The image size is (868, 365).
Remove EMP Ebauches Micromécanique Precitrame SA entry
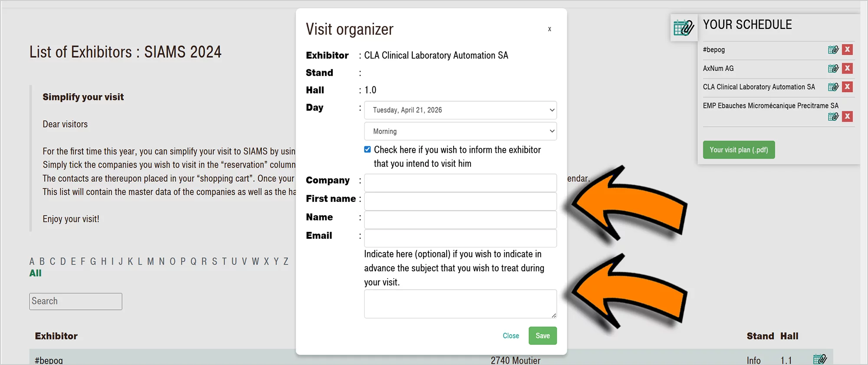847,116
